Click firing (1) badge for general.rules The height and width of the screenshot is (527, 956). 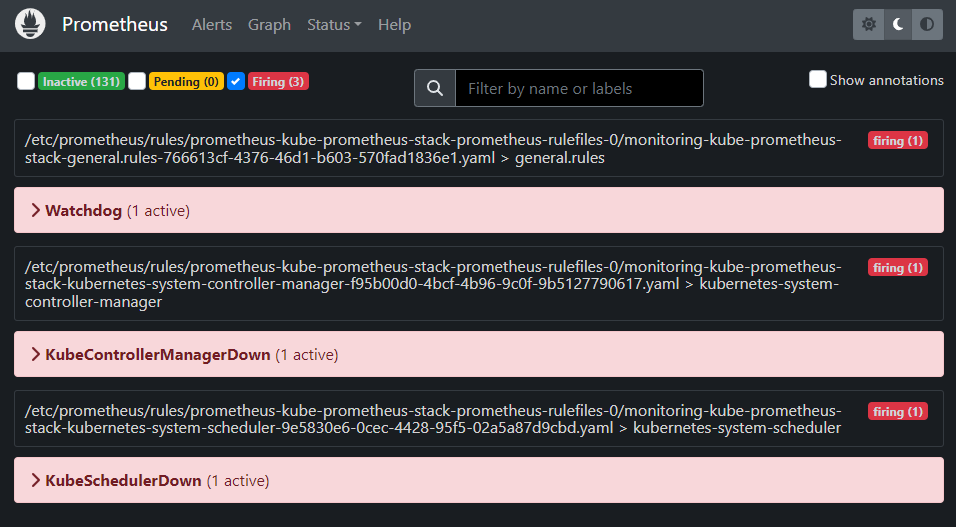(897, 140)
